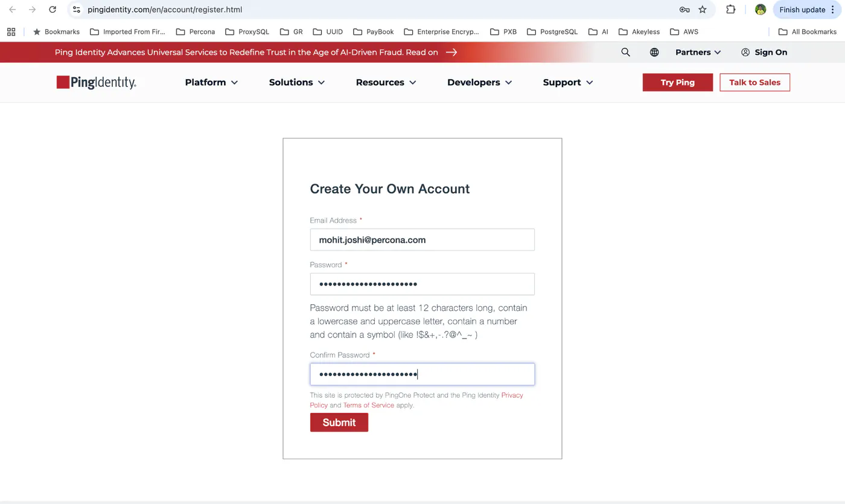
Task: Click the site search magnifier icon
Action: 626,53
